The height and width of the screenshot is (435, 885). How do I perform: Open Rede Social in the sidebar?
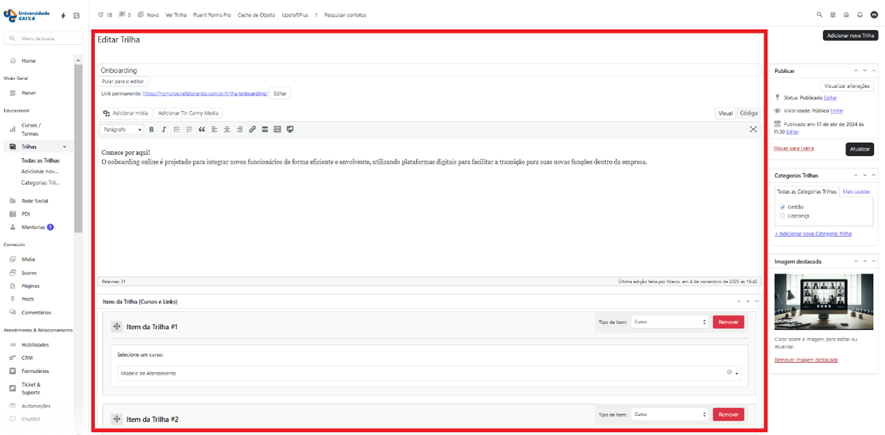point(34,201)
